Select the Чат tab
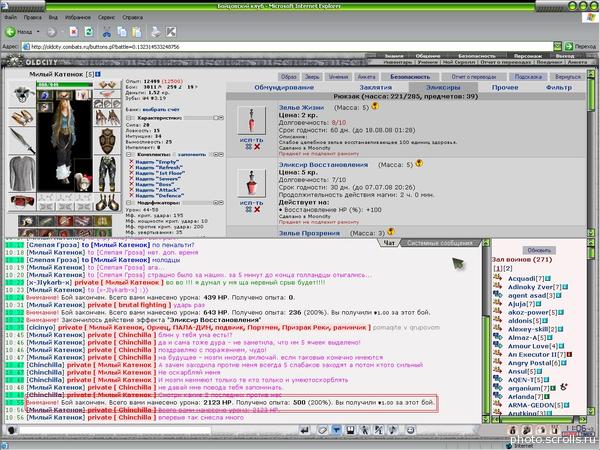 tap(389, 243)
